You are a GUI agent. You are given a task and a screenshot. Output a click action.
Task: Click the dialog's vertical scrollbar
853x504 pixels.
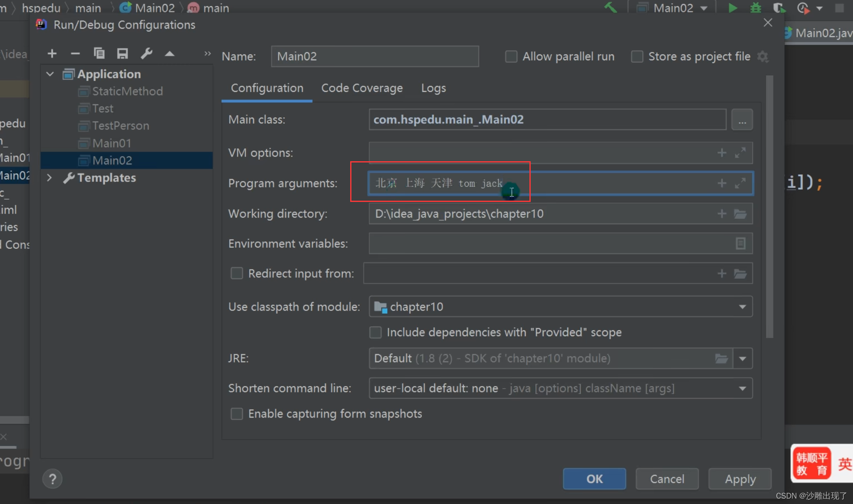(769, 208)
